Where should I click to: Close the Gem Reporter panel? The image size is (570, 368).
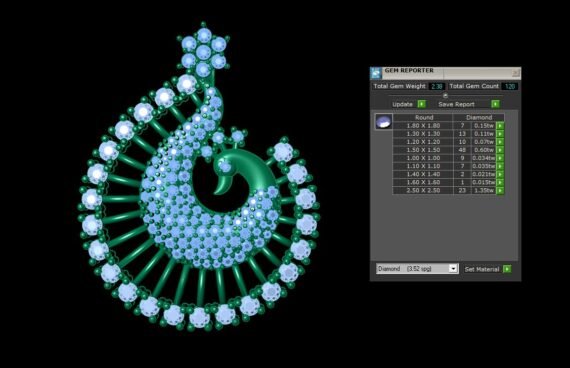[x=515, y=73]
